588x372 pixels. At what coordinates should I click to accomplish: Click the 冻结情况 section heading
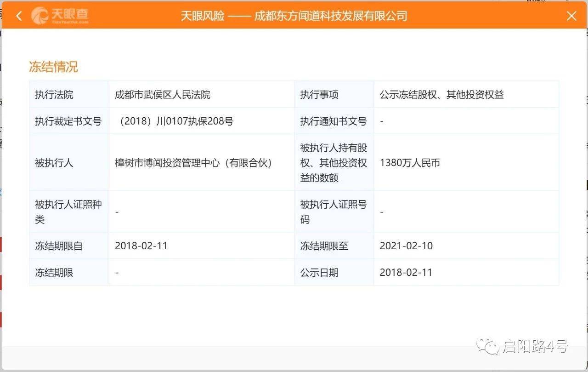pyautogui.click(x=53, y=67)
